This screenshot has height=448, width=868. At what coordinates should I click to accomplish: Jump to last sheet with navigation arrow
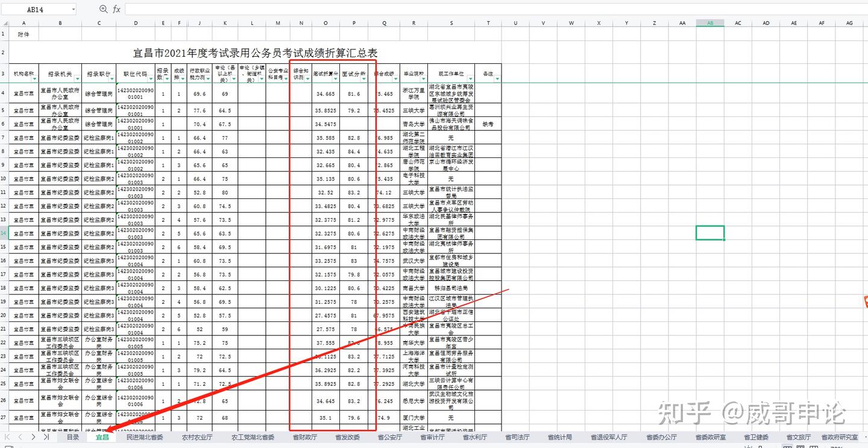click(46, 437)
